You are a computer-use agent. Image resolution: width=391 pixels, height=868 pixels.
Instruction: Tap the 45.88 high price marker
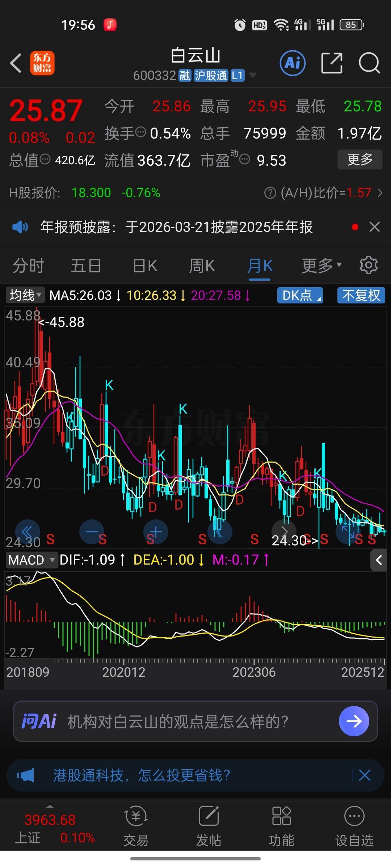tap(62, 322)
